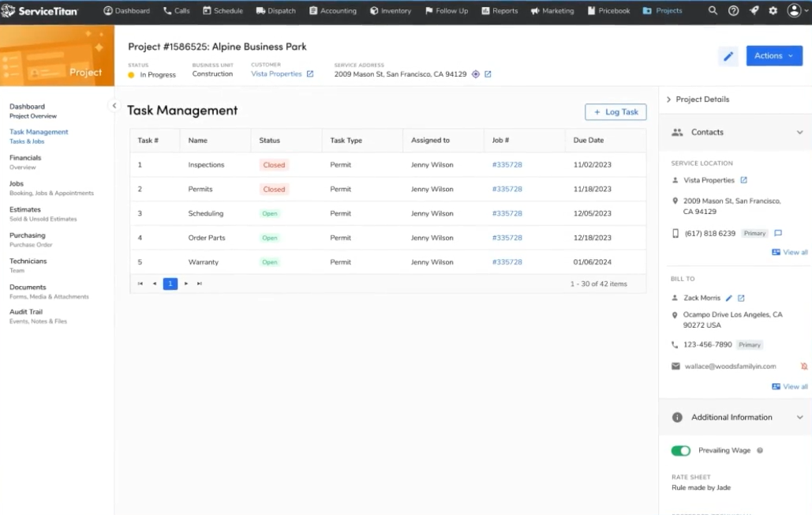Open Dispatch in the top navigation
This screenshot has height=515, width=812.
pyautogui.click(x=275, y=10)
